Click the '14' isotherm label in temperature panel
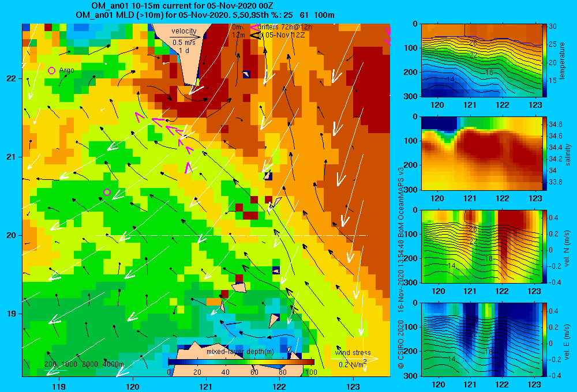The width and height of the screenshot is (577, 392). coord(451,79)
